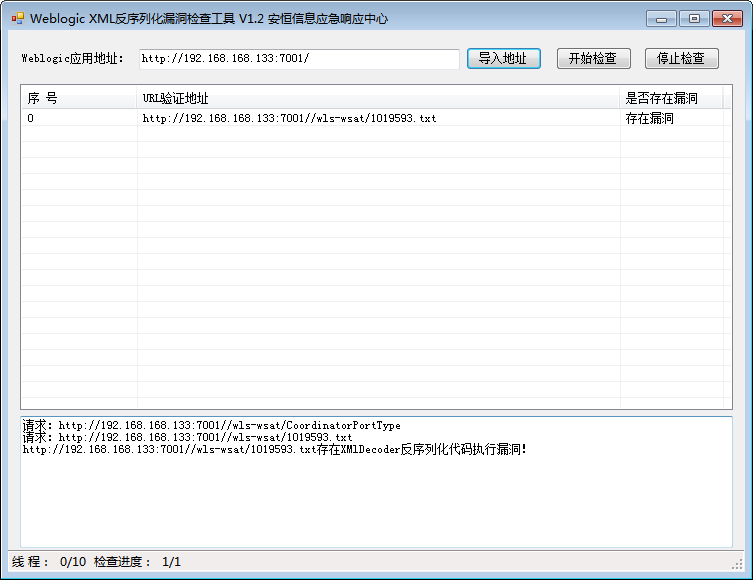This screenshot has height=580, width=753.
Task: Click the 导入地址 button
Action: (x=504, y=59)
